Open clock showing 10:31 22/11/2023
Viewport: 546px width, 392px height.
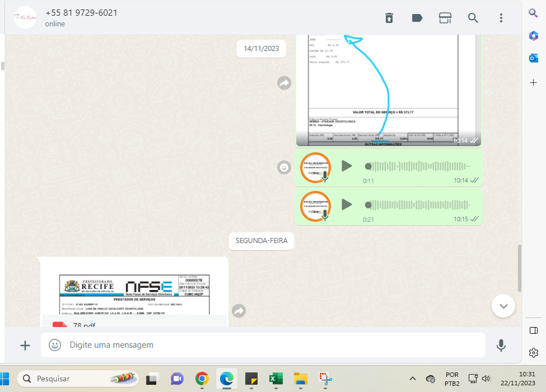[518, 379]
